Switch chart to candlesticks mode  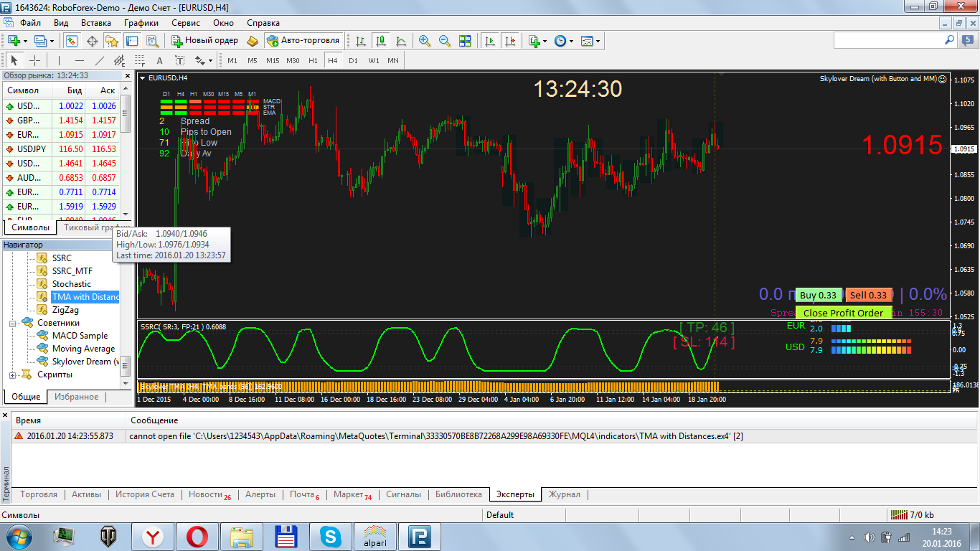coord(380,41)
